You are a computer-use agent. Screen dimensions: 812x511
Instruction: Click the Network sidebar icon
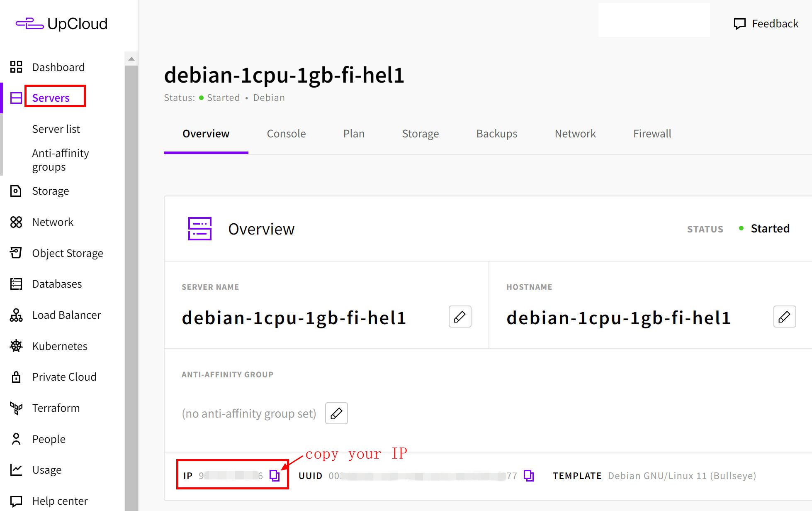click(16, 222)
